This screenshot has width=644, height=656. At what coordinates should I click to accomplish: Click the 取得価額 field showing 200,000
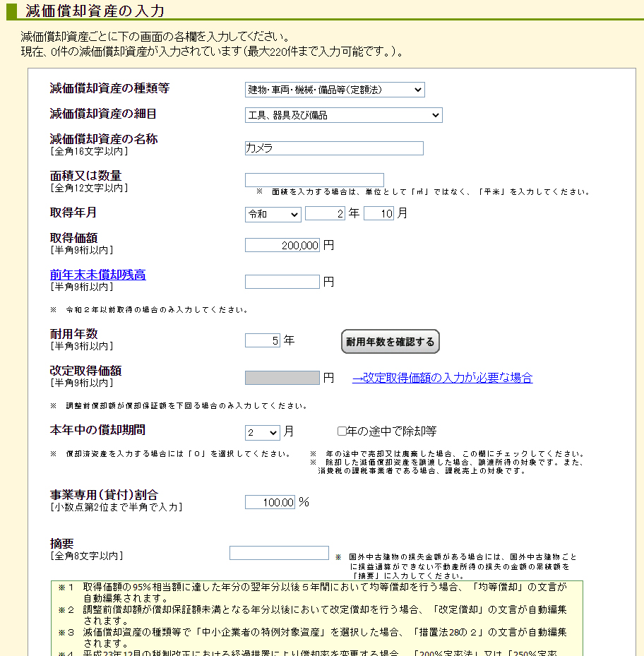(282, 244)
